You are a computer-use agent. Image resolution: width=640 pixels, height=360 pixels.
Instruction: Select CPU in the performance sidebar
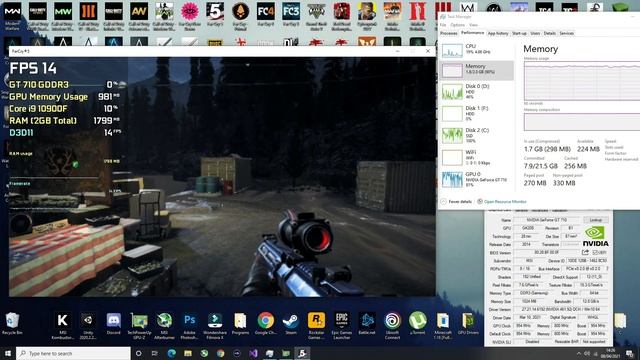(477, 50)
